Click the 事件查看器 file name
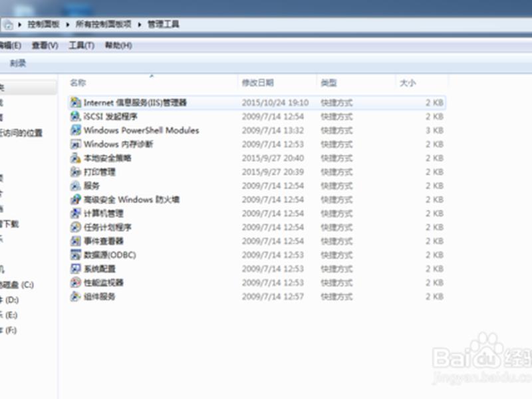 (x=104, y=241)
